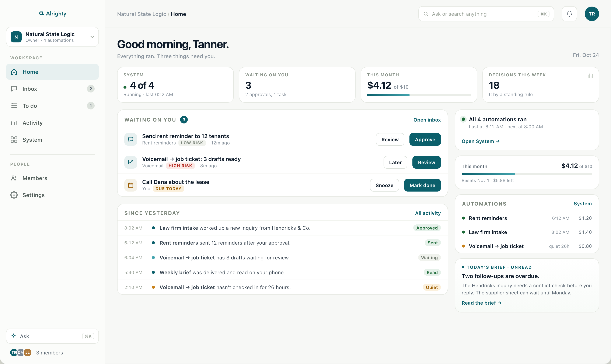
Task: Go to Home in sidebar
Action: coord(52,72)
